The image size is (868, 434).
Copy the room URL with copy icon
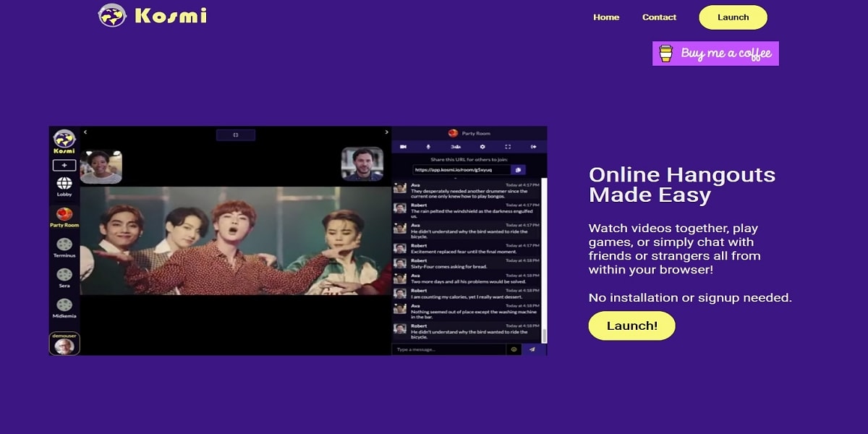[518, 170]
